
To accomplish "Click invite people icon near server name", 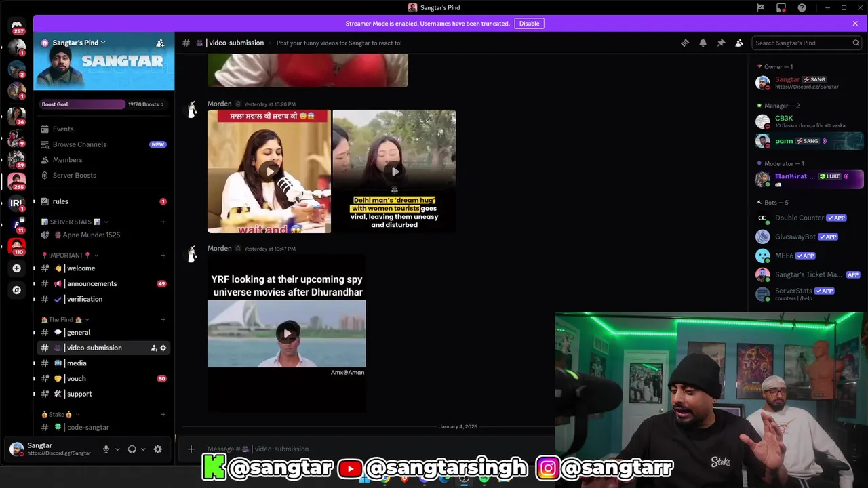I will pyautogui.click(x=160, y=43).
